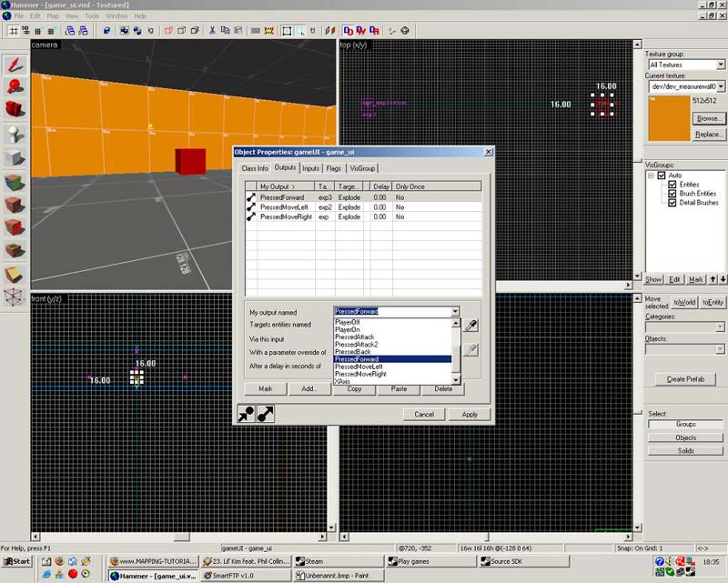Select the Vertex manipulation tool
Viewport: 728px width, 583px height.
(15, 297)
